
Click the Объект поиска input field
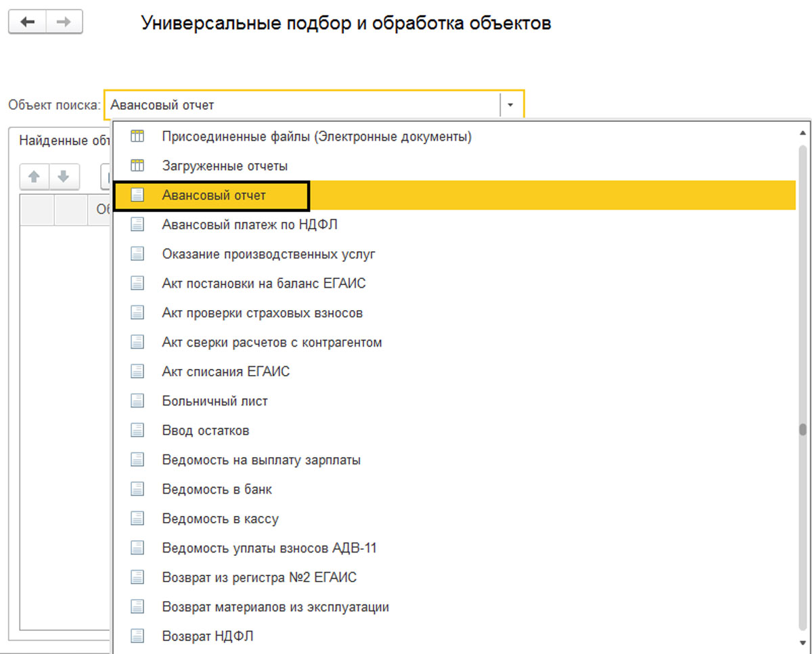[301, 105]
